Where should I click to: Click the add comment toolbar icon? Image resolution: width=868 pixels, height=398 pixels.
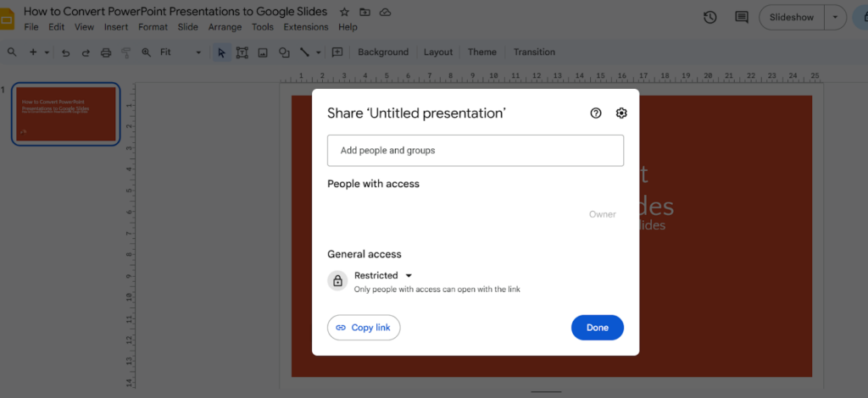tap(337, 53)
